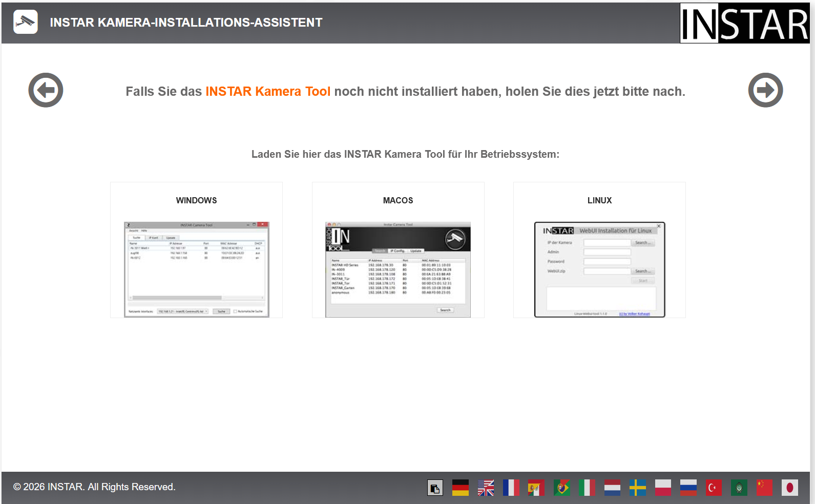
Task: Pick the Portuguese/Brazilian flag language
Action: (561, 488)
